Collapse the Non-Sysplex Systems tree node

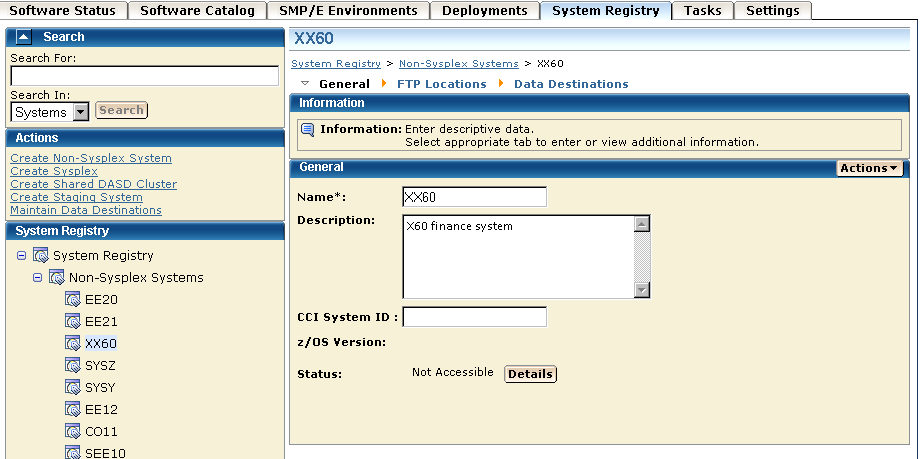pyautogui.click(x=37, y=277)
